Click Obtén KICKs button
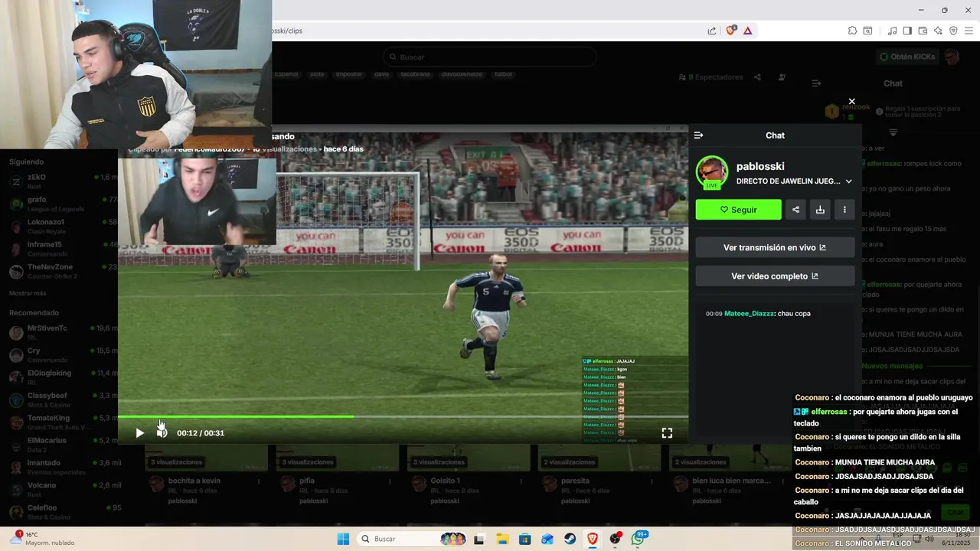This screenshot has height=551, width=980. tap(907, 57)
